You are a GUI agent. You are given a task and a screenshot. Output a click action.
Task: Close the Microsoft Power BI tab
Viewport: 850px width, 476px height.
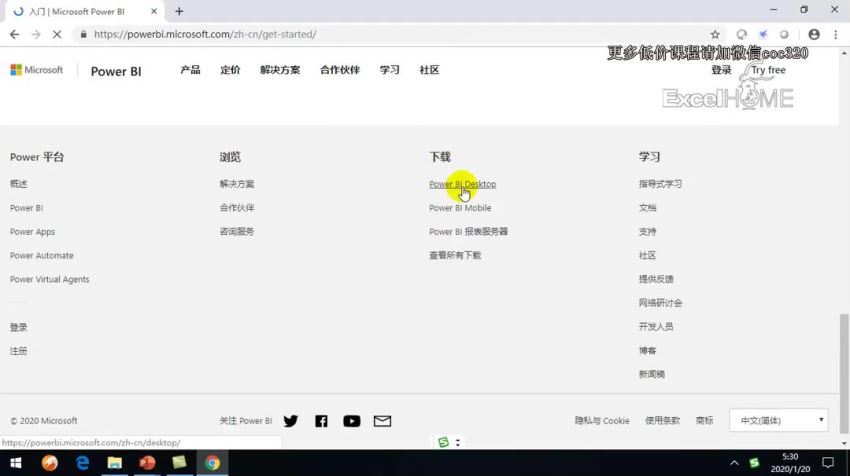point(154,11)
